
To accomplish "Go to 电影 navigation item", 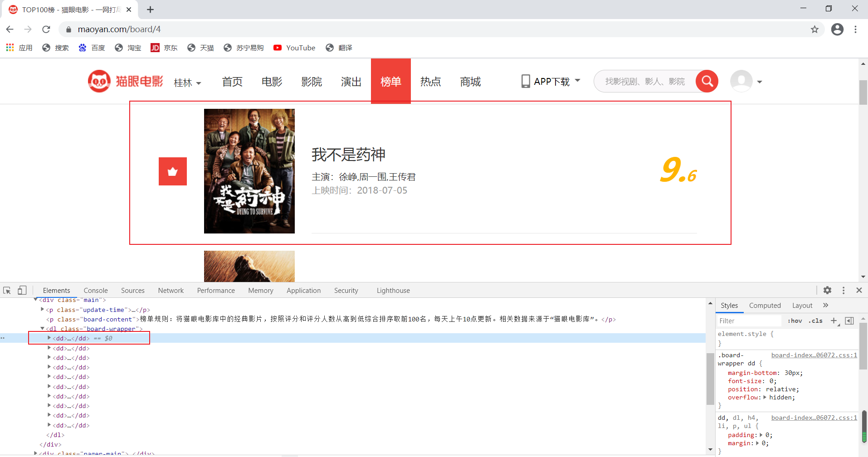I will click(272, 82).
